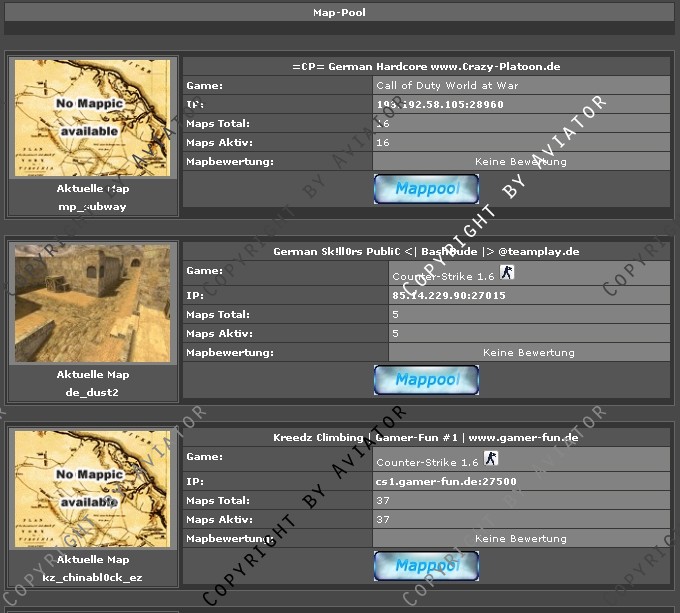This screenshot has width=680, height=613.
Task: Select the Kreedz Climbing Gamer-Fun #1 title
Action: click(x=426, y=437)
